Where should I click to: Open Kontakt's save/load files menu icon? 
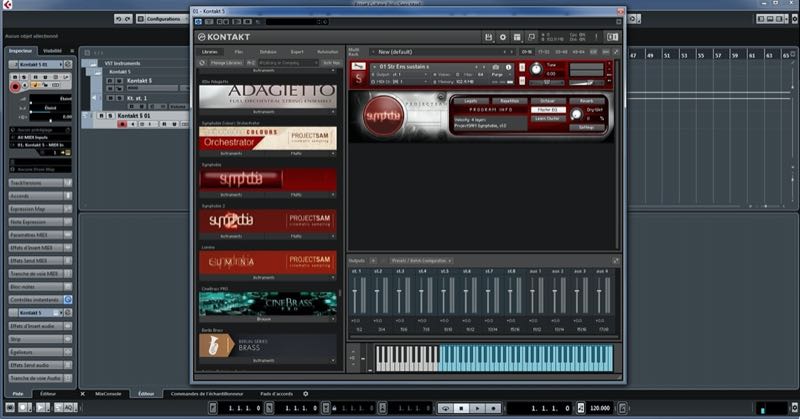[x=488, y=37]
